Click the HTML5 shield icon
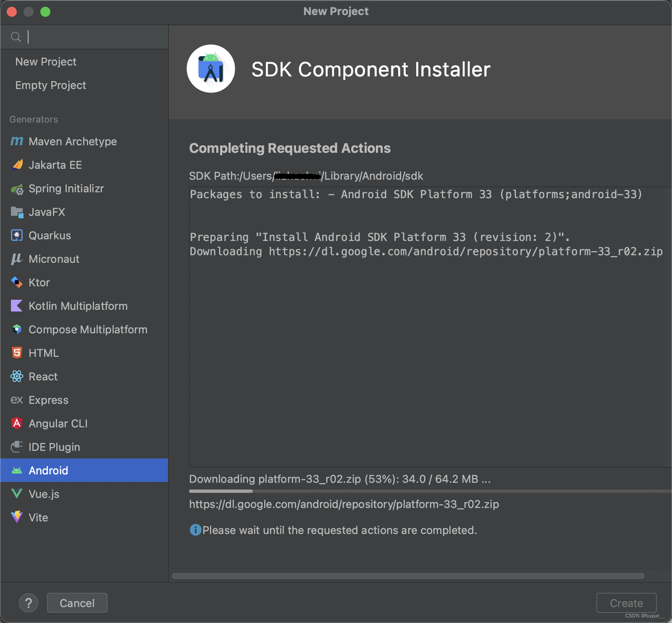The width and height of the screenshot is (672, 623). pos(17,353)
